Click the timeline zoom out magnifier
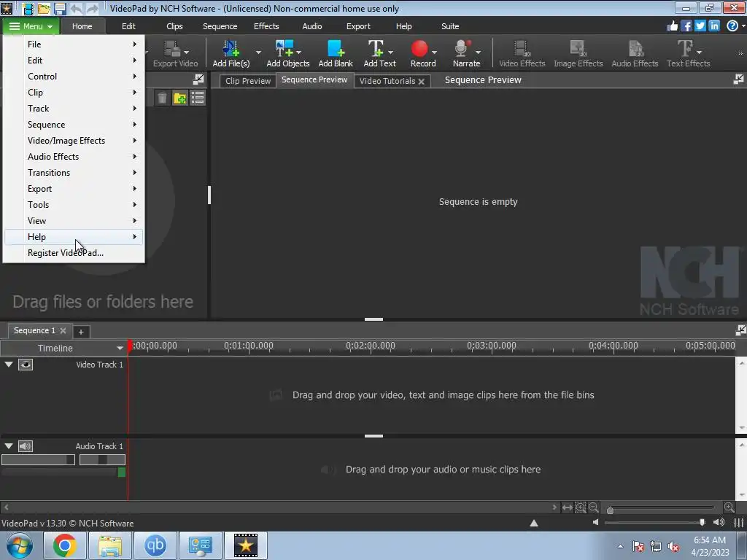 tap(594, 507)
